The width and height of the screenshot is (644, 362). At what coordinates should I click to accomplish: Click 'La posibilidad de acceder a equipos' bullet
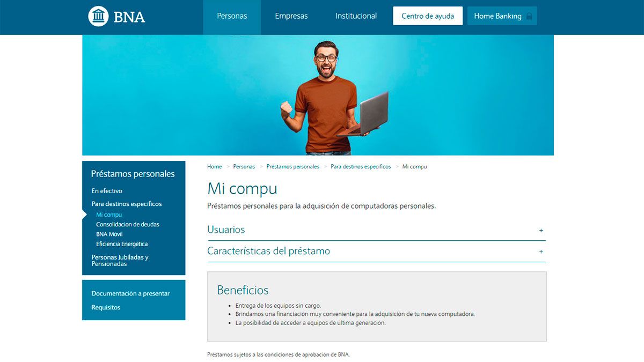coord(311,323)
